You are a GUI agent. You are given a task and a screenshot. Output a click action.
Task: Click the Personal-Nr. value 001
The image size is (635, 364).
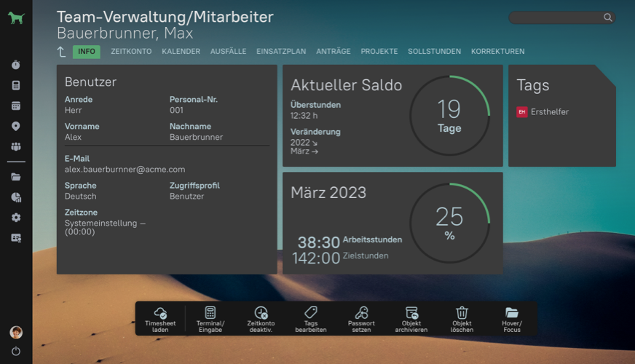click(176, 110)
